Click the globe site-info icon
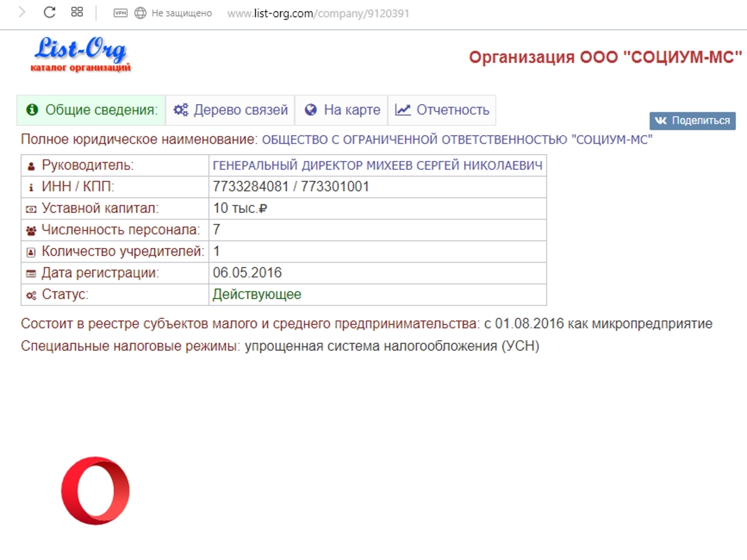The width and height of the screenshot is (747, 560). pyautogui.click(x=140, y=13)
